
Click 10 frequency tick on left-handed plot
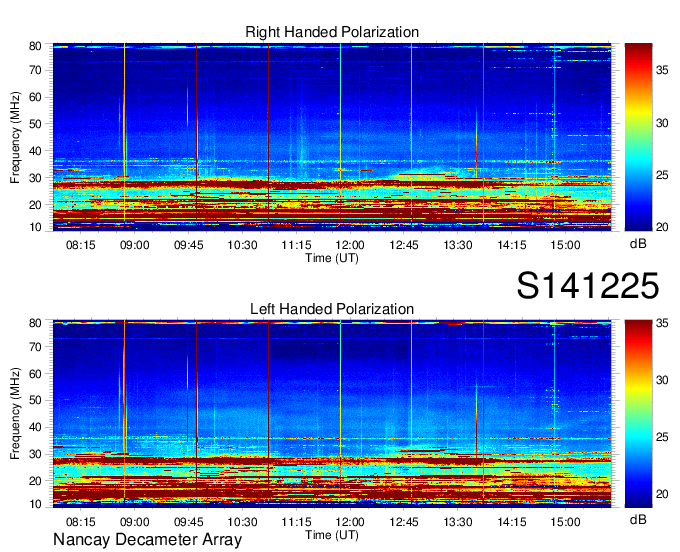pos(35,504)
